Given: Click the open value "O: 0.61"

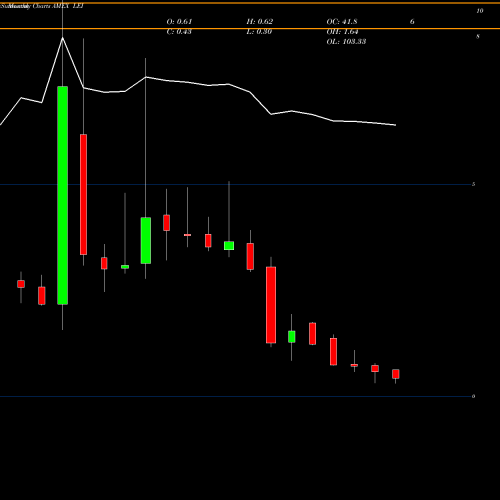Looking at the screenshot, I should 179,22.
